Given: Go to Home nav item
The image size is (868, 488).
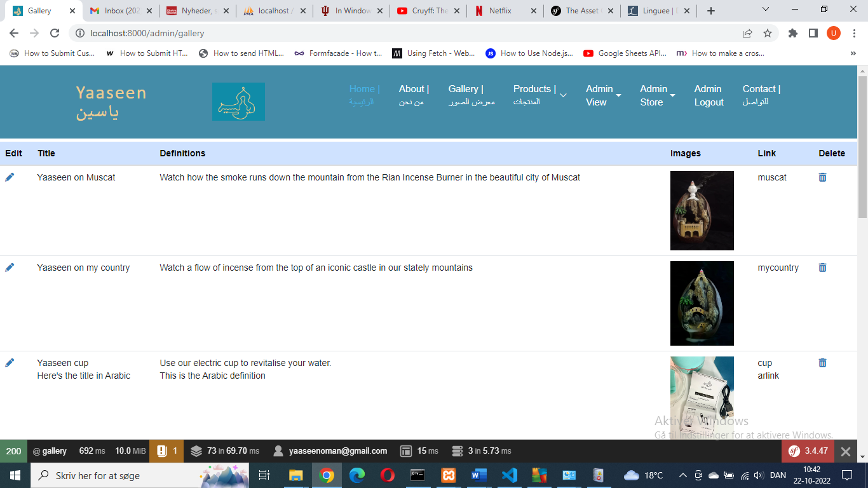Looking at the screenshot, I should (364, 95).
